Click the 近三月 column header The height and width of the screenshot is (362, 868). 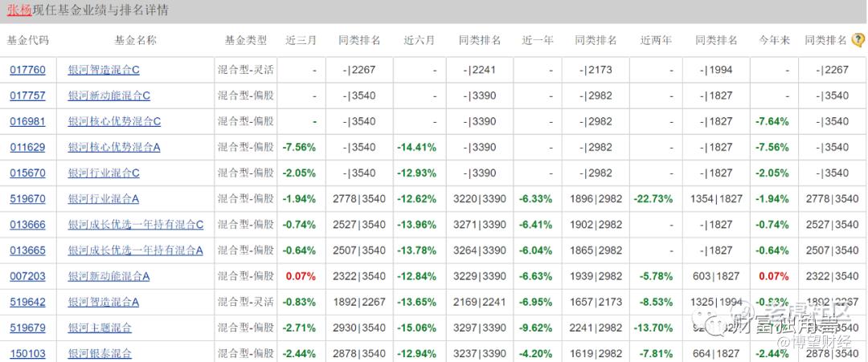pos(301,40)
